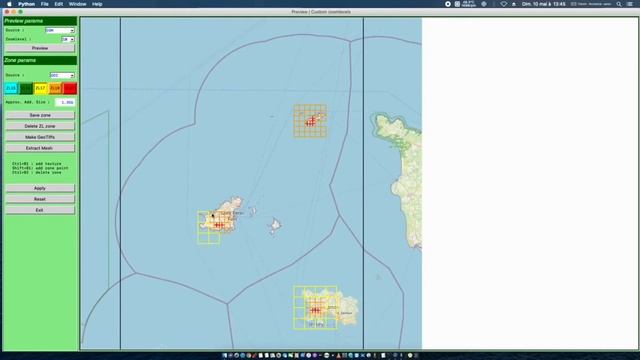Select the yellow ZL17 zoom level swatch
The image size is (640, 360).
pos(40,88)
